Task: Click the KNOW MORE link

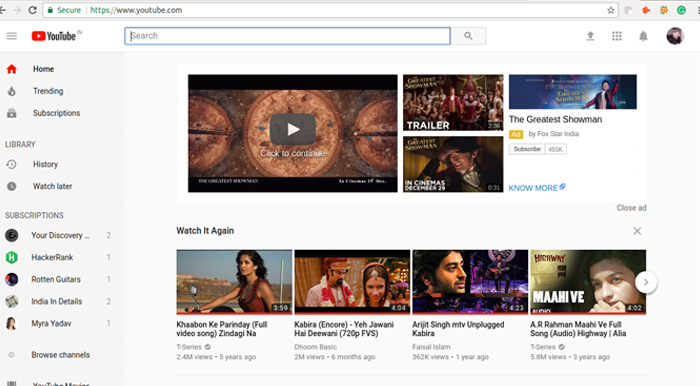Action: tap(537, 188)
